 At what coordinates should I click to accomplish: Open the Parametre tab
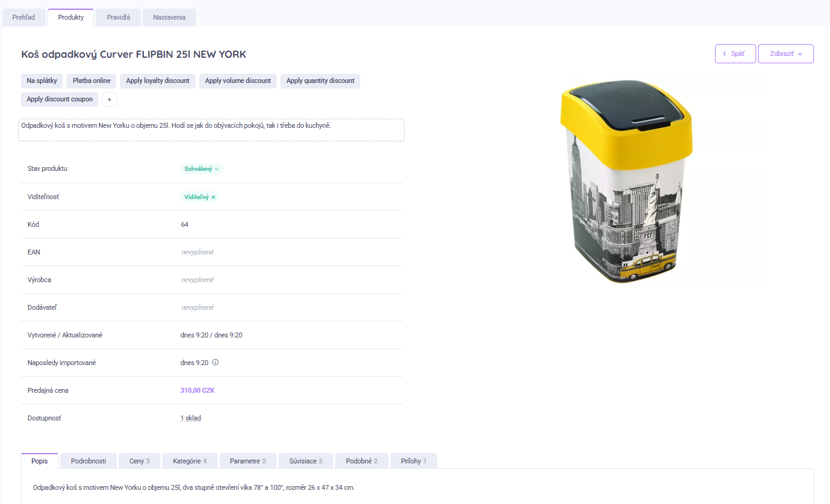point(248,461)
